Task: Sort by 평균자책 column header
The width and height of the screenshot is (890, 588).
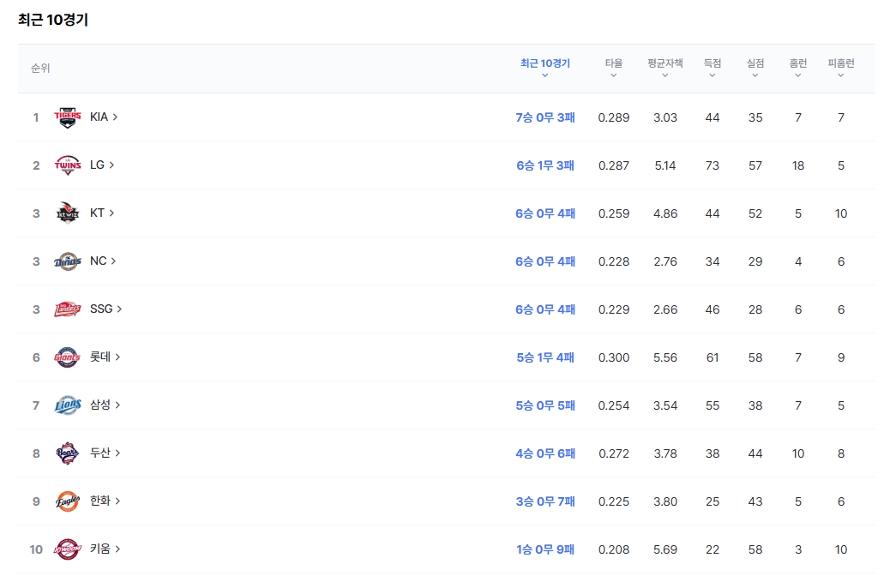Action: pos(665,68)
